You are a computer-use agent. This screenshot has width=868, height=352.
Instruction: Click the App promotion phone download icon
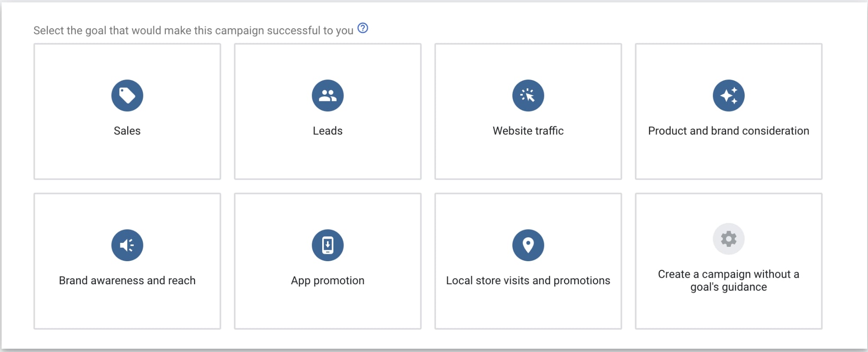pyautogui.click(x=328, y=245)
